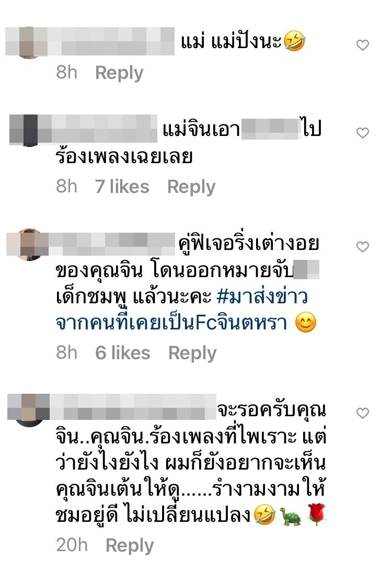Image resolution: width=392 pixels, height=571 pixels.
Task: Tap heart icon on "ร้องเพลงเฉยเลย" comment
Action: [x=363, y=133]
